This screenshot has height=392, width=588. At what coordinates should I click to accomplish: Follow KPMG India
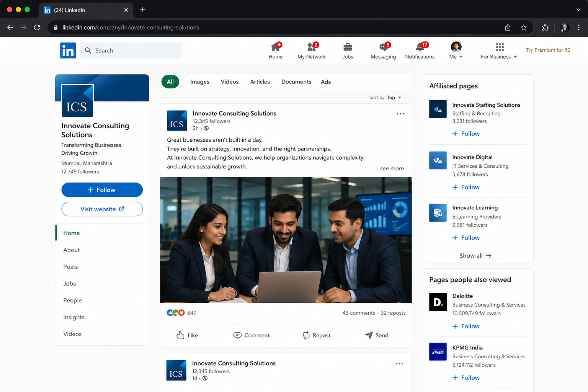[466, 378]
